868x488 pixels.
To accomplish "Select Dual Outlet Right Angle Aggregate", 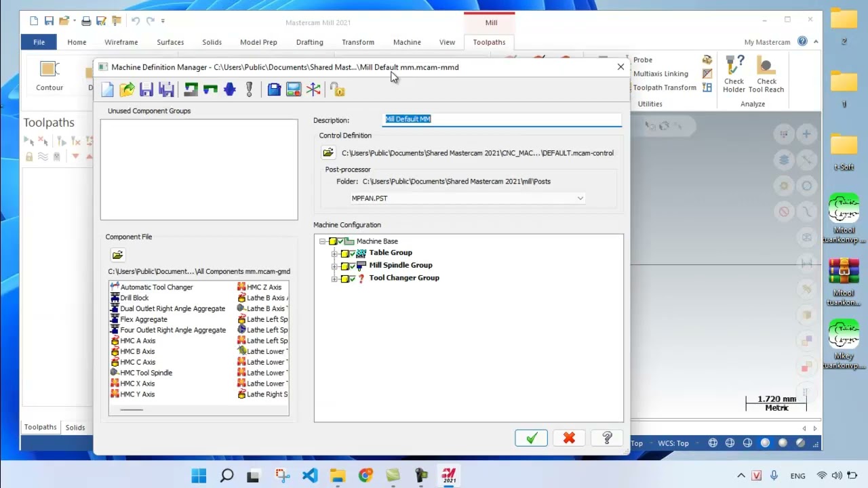I will point(167,309).
